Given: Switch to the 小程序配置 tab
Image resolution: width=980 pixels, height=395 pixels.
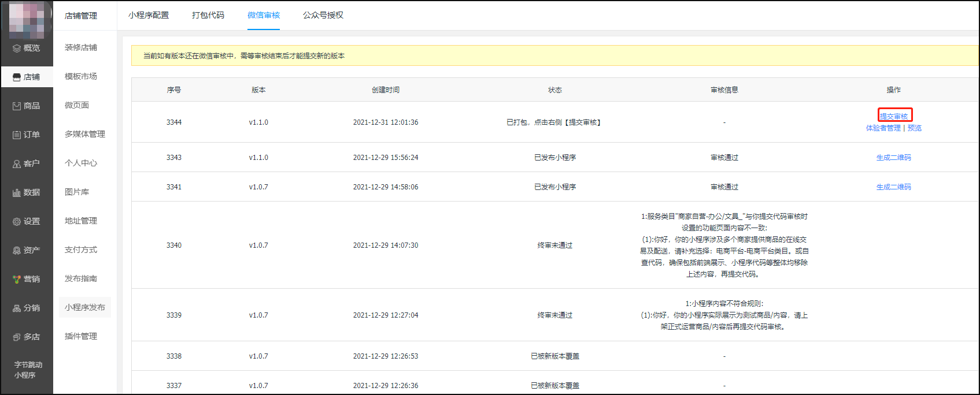Looking at the screenshot, I should click(x=149, y=15).
